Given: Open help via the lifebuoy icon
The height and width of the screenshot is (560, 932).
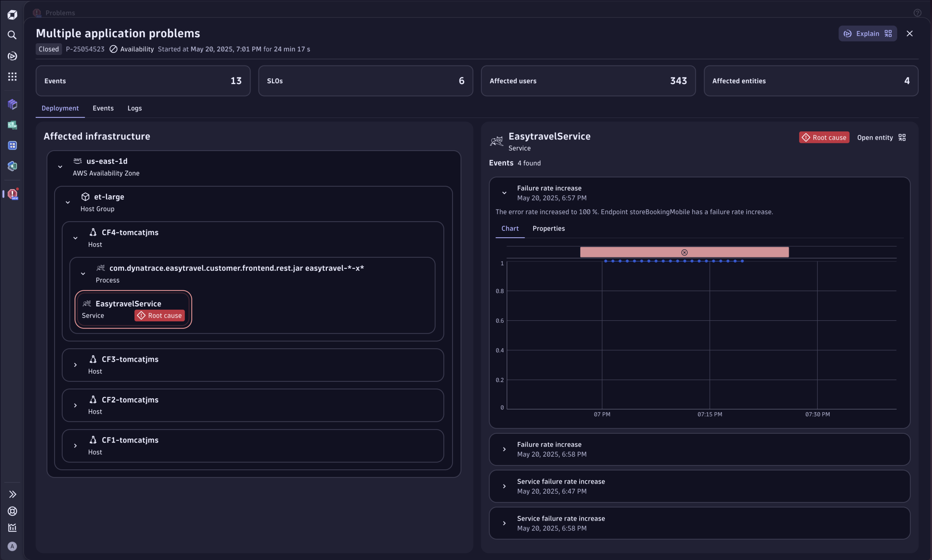Looking at the screenshot, I should coord(12,511).
